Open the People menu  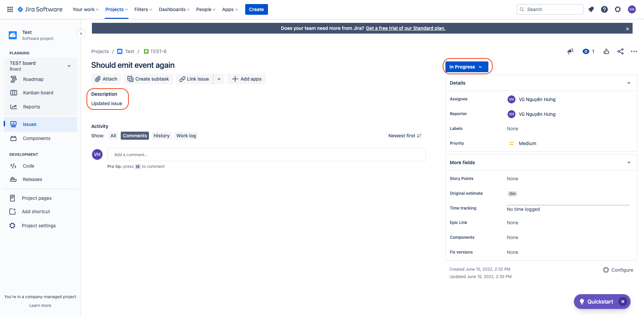click(x=205, y=9)
